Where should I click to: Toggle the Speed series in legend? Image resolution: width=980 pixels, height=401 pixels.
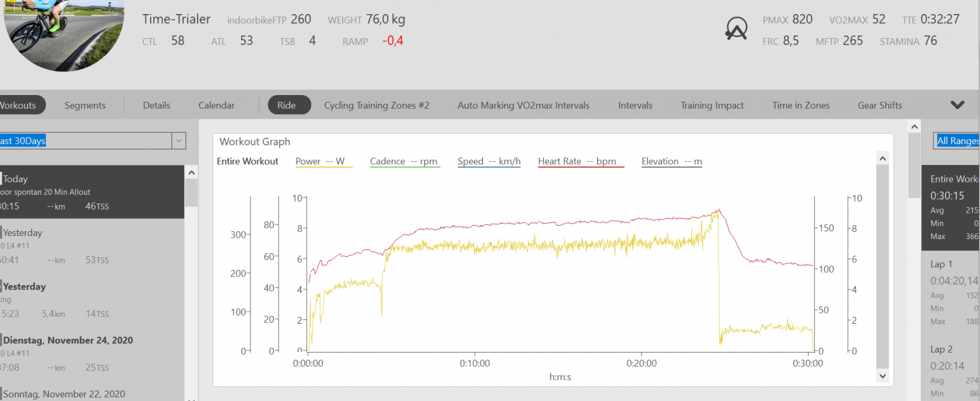point(489,161)
